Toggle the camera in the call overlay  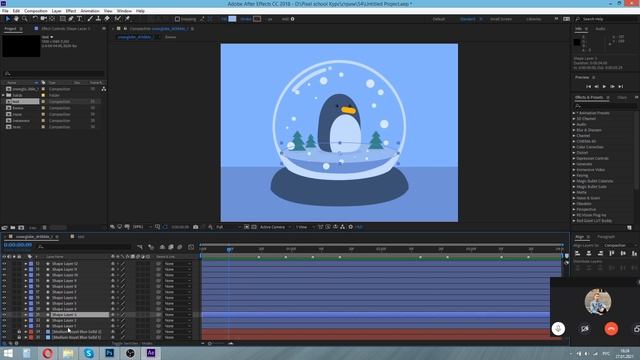(x=584, y=329)
